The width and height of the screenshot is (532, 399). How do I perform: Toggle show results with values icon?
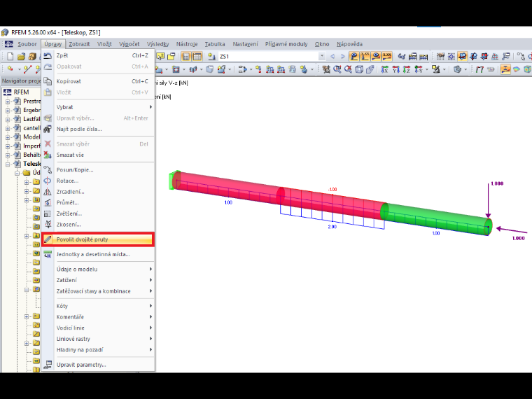click(x=365, y=56)
